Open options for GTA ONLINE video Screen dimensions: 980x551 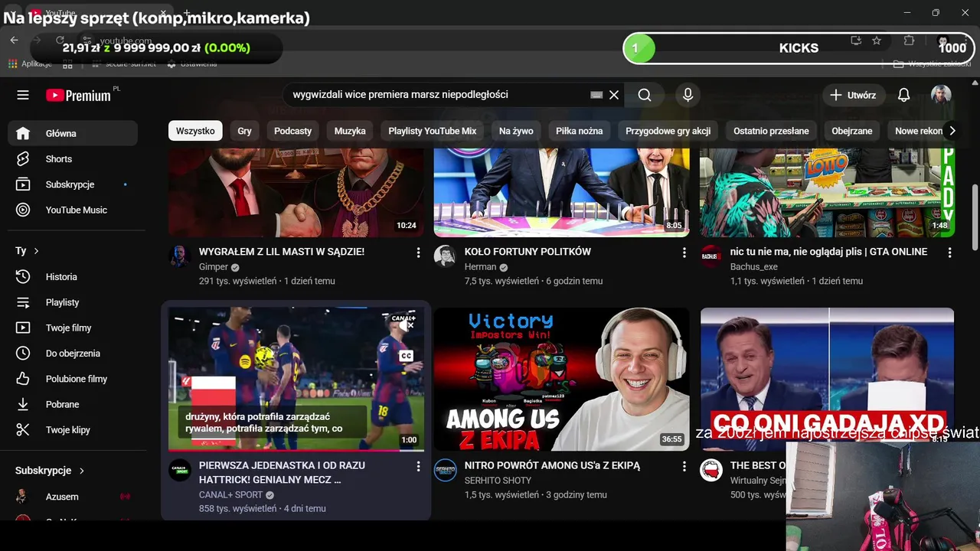point(949,253)
